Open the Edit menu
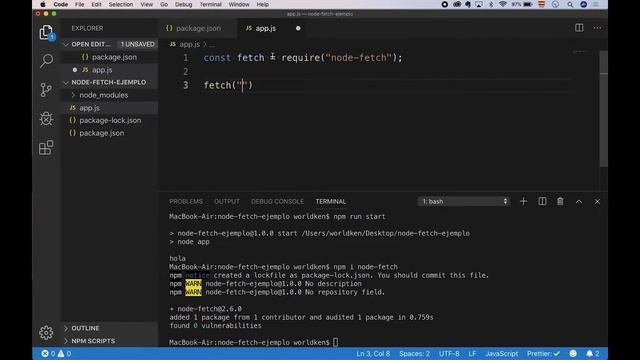Image resolution: width=640 pixels, height=360 pixels. tap(96, 4)
